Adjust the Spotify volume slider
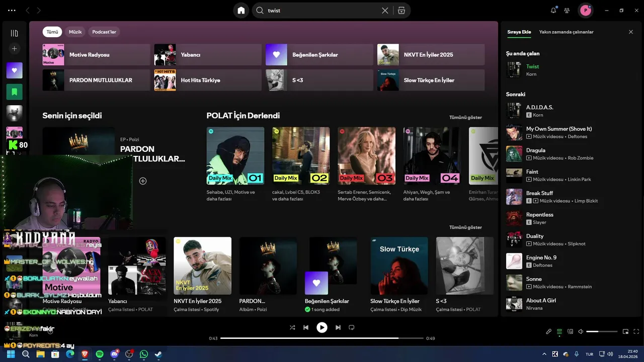Viewport: 644px width, 362px height. coord(602,332)
